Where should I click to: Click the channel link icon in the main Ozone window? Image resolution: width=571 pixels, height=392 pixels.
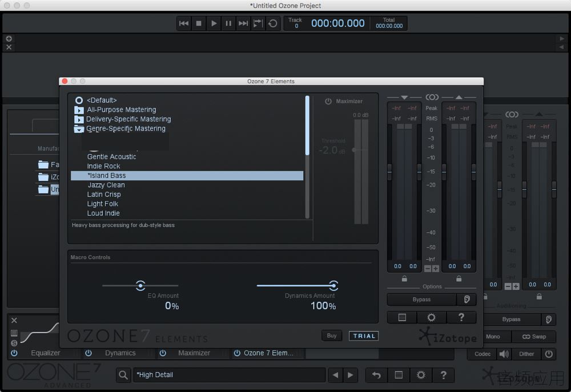coord(512,115)
